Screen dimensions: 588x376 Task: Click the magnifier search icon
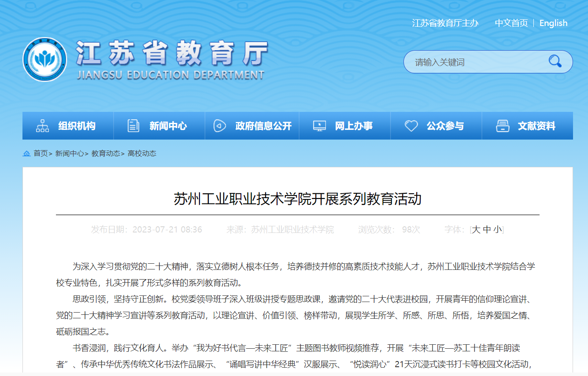(555, 62)
